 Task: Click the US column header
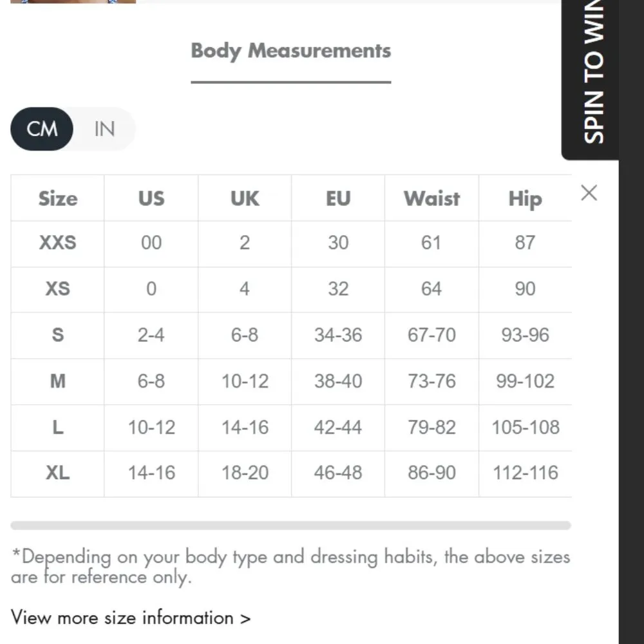(x=151, y=198)
